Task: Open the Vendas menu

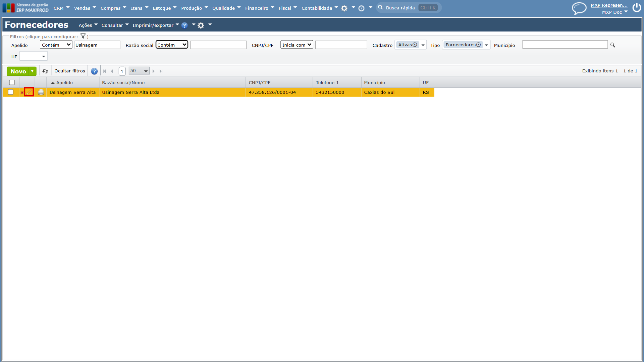Action: pos(85,8)
